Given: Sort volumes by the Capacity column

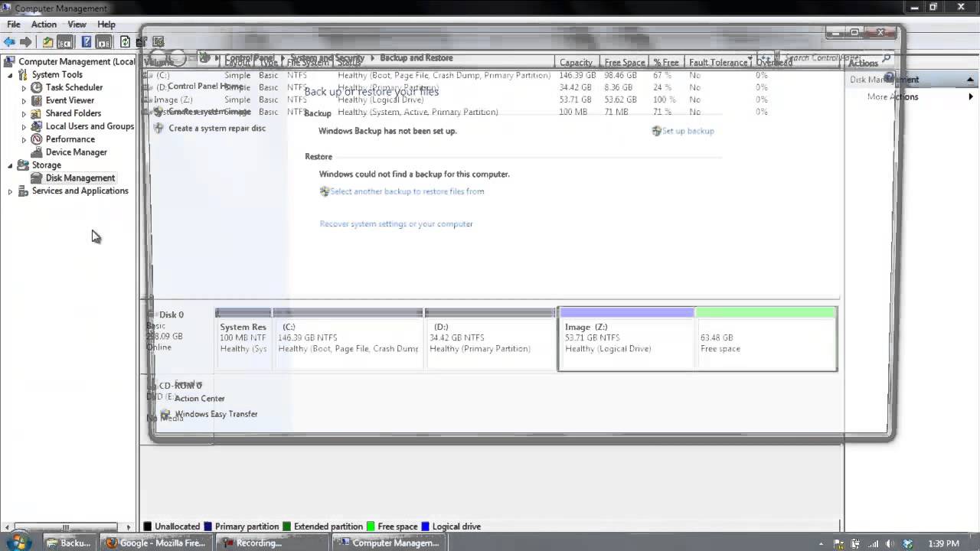Looking at the screenshot, I should (x=576, y=63).
